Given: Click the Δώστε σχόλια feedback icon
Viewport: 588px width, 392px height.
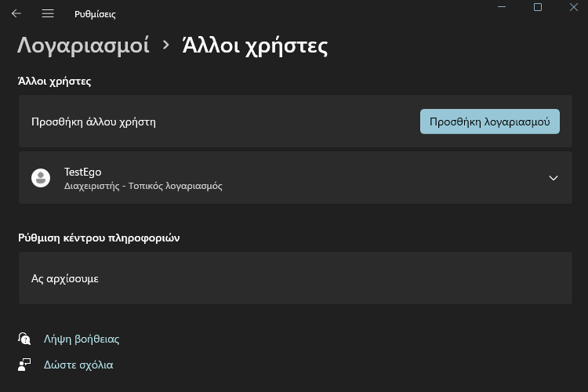Looking at the screenshot, I should (24, 365).
